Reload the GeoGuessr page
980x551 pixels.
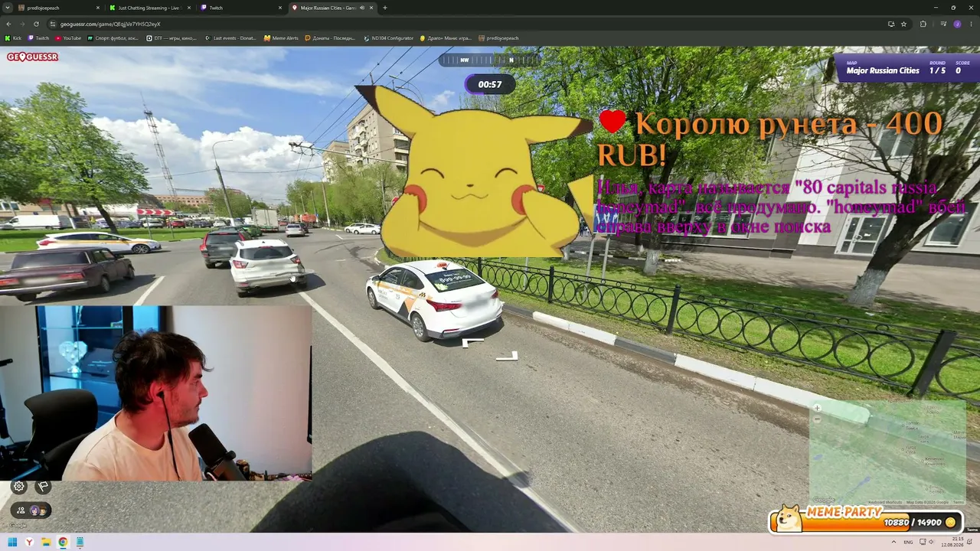[x=36, y=24]
